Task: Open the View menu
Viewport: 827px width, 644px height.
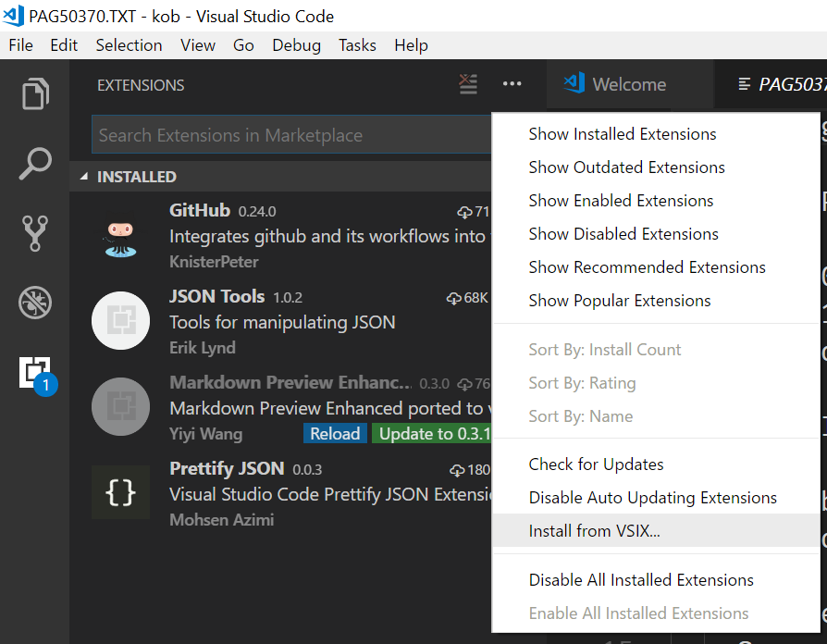Action: [198, 45]
